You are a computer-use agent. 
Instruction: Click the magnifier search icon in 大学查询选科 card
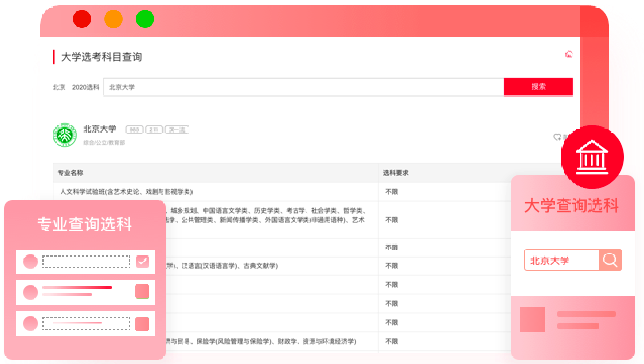point(610,260)
